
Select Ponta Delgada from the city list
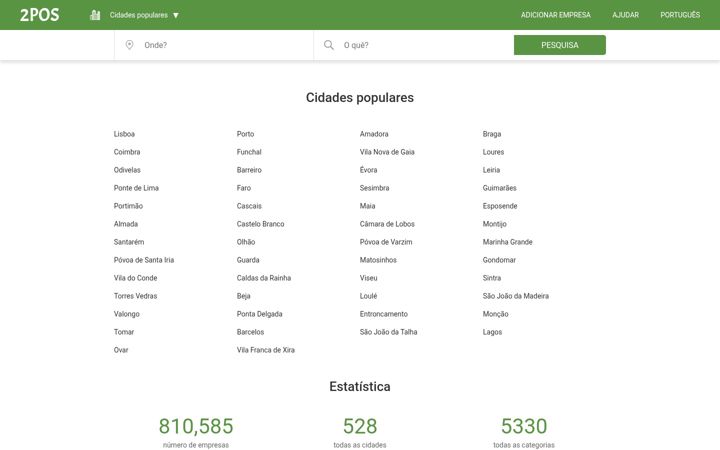pos(259,314)
